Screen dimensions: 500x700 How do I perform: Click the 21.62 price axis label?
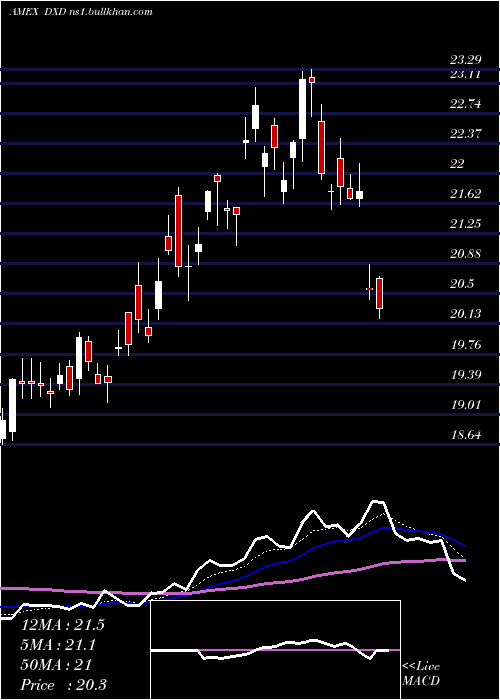point(465,193)
